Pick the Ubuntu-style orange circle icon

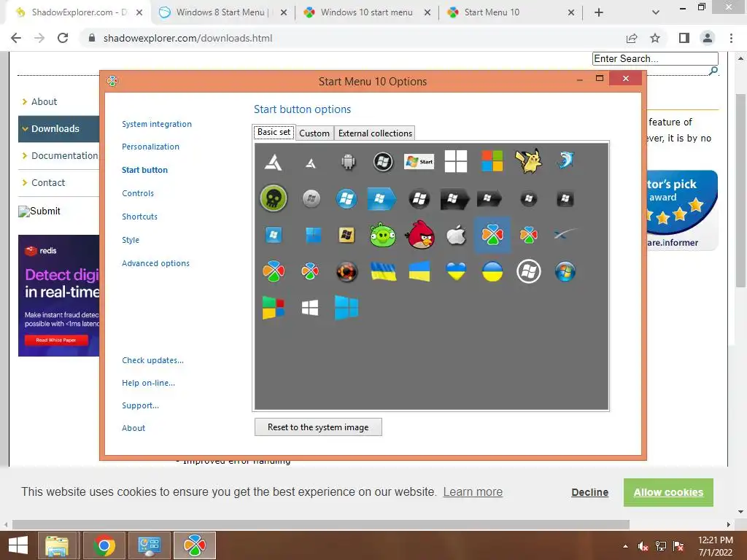tap(347, 272)
